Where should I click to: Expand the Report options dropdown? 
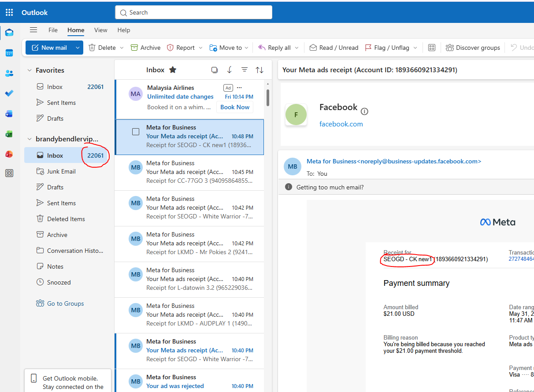[x=200, y=48]
